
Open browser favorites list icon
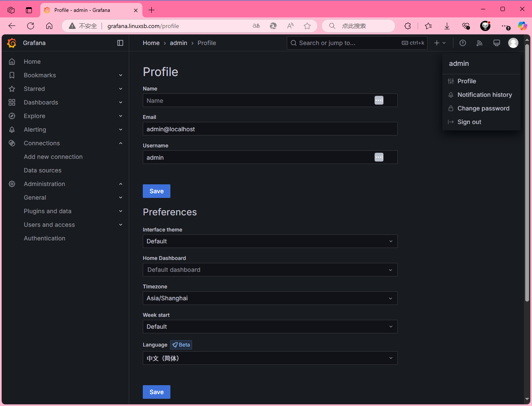(428, 26)
